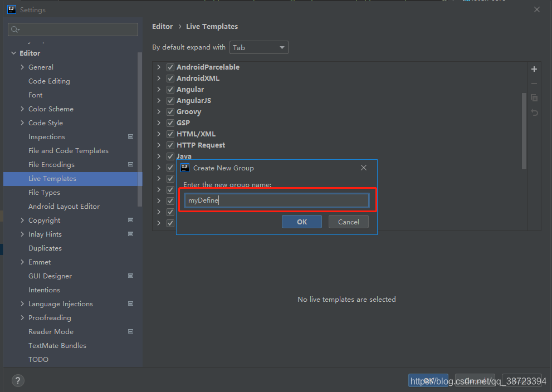Open Duplicates settings page

click(45, 248)
